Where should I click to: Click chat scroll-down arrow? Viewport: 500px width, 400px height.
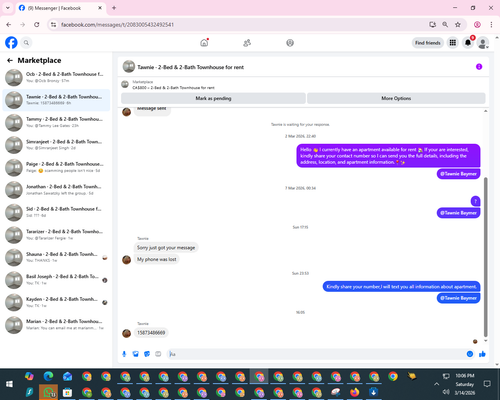click(x=486, y=341)
